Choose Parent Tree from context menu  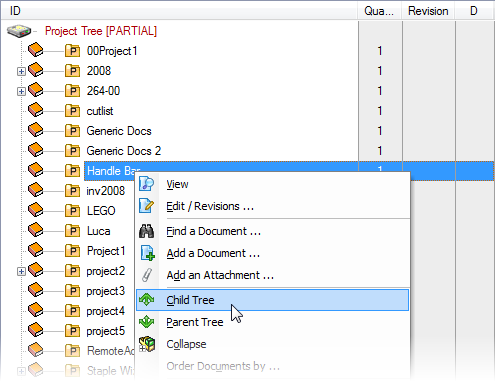[272, 322]
